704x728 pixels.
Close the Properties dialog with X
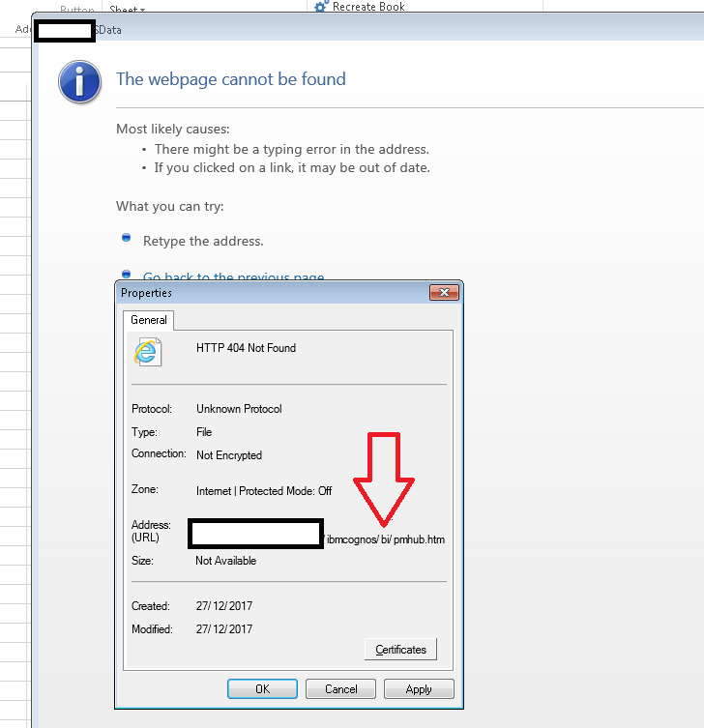click(444, 292)
